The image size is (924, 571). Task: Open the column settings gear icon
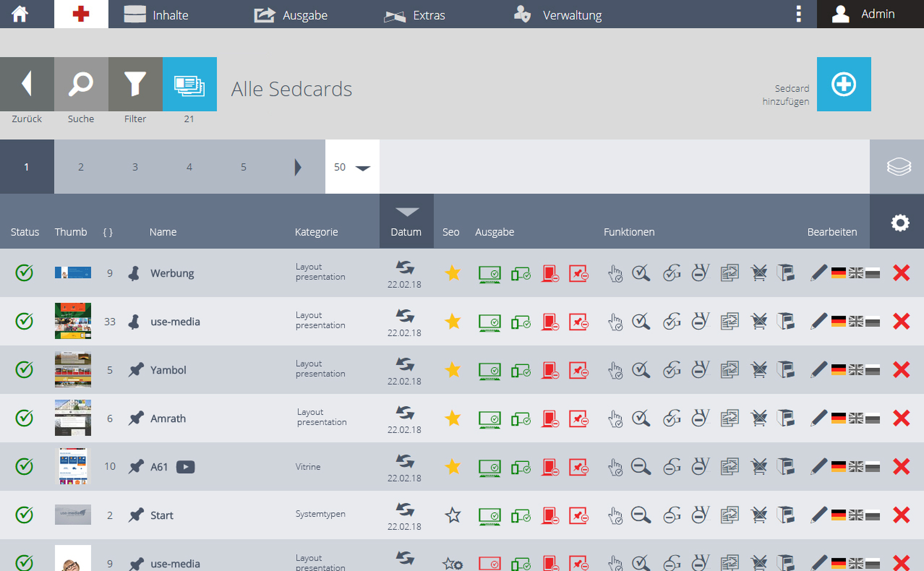point(900,223)
